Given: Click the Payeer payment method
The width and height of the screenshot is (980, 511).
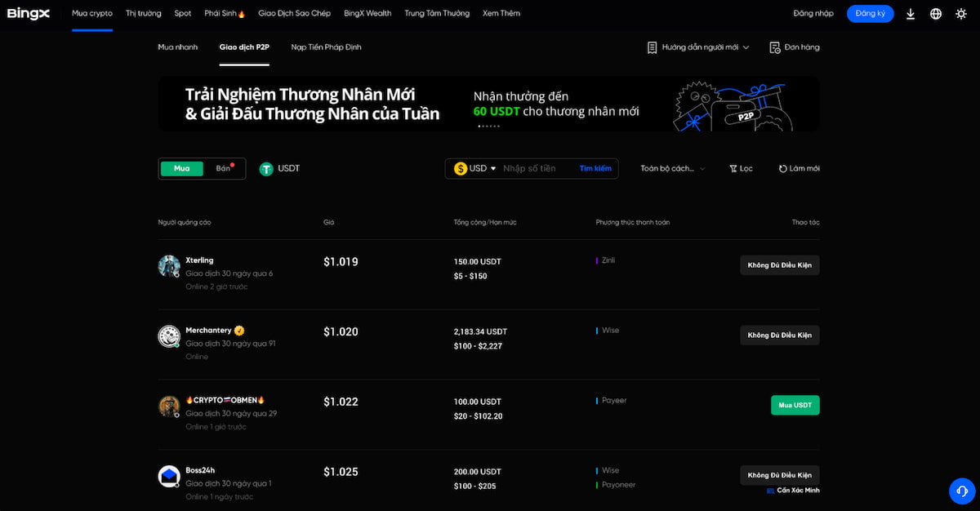Looking at the screenshot, I should coord(614,401).
